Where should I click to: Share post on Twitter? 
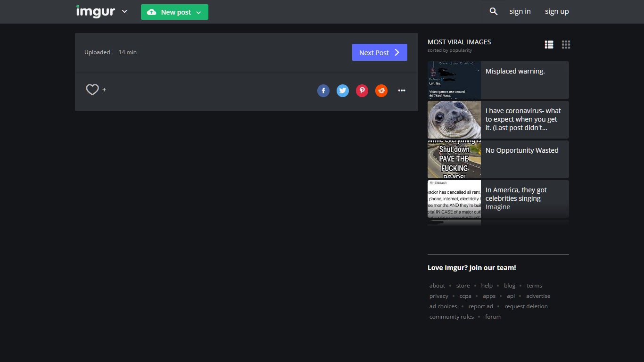click(343, 90)
